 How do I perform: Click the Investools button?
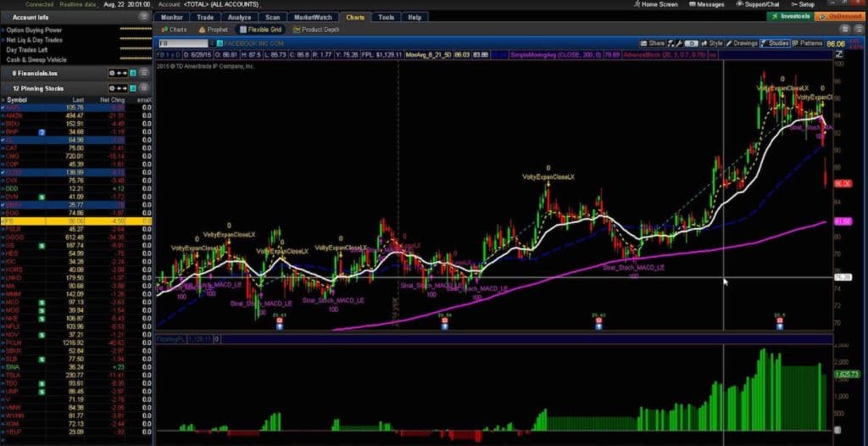point(791,17)
